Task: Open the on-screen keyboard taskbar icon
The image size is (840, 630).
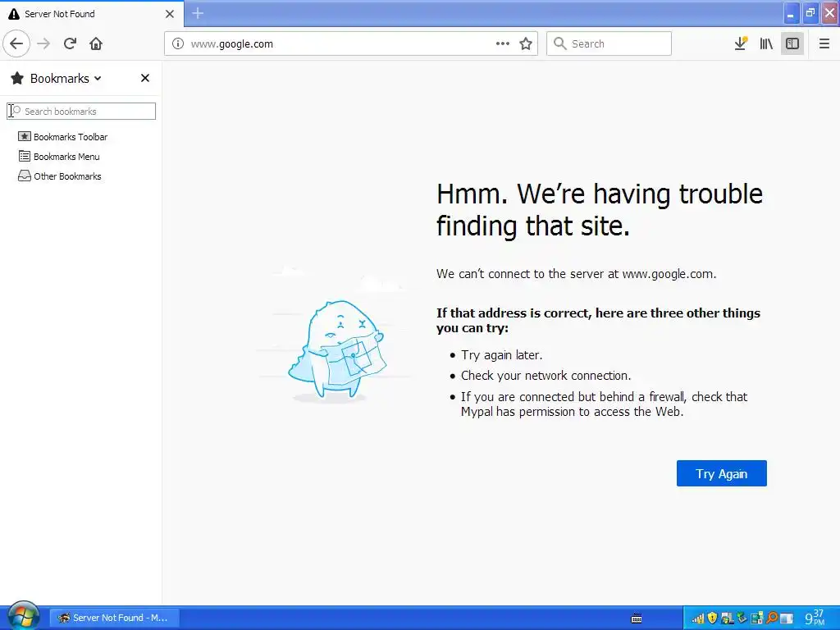Action: [x=637, y=619]
